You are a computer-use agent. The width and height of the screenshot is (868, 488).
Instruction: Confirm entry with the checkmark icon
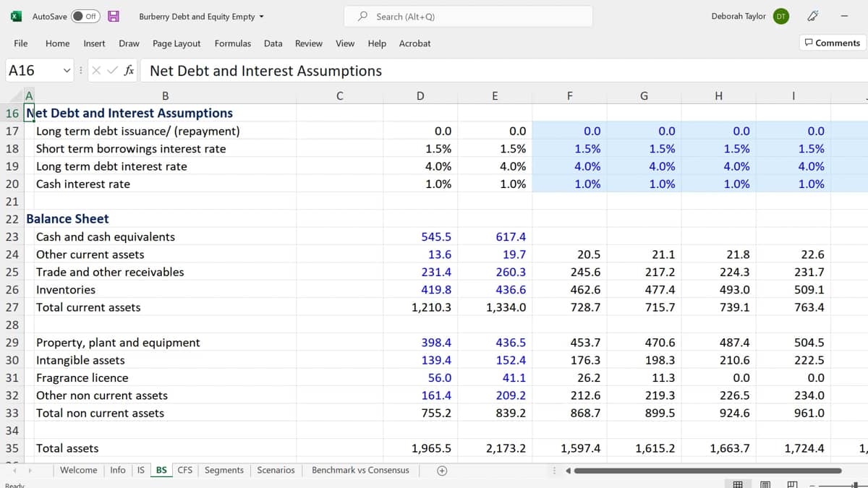(112, 71)
